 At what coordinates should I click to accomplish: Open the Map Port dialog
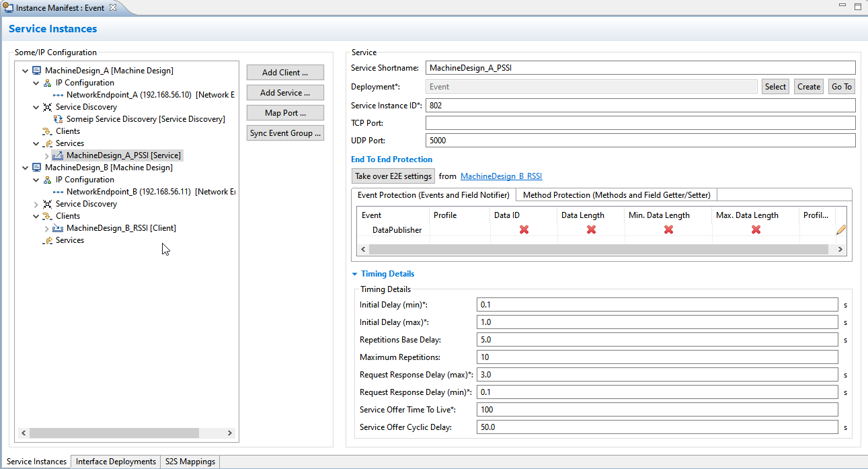coord(285,113)
